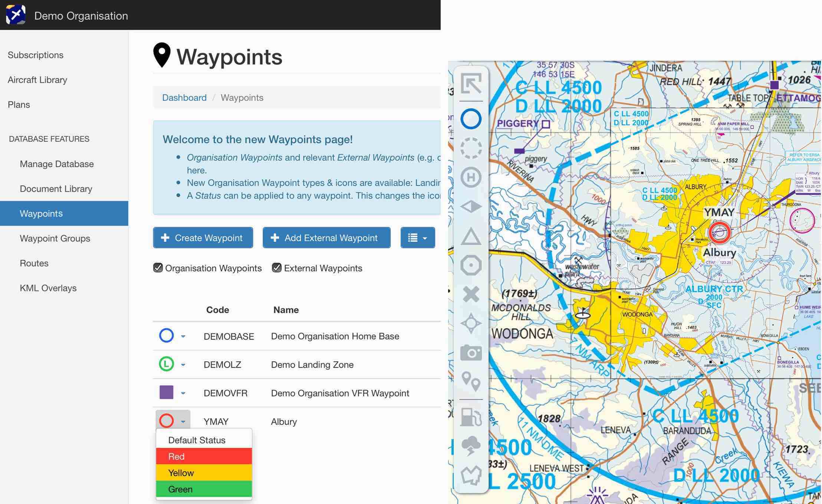
Task: Click Demo Organisation VFR Waypoint name
Action: click(x=340, y=393)
